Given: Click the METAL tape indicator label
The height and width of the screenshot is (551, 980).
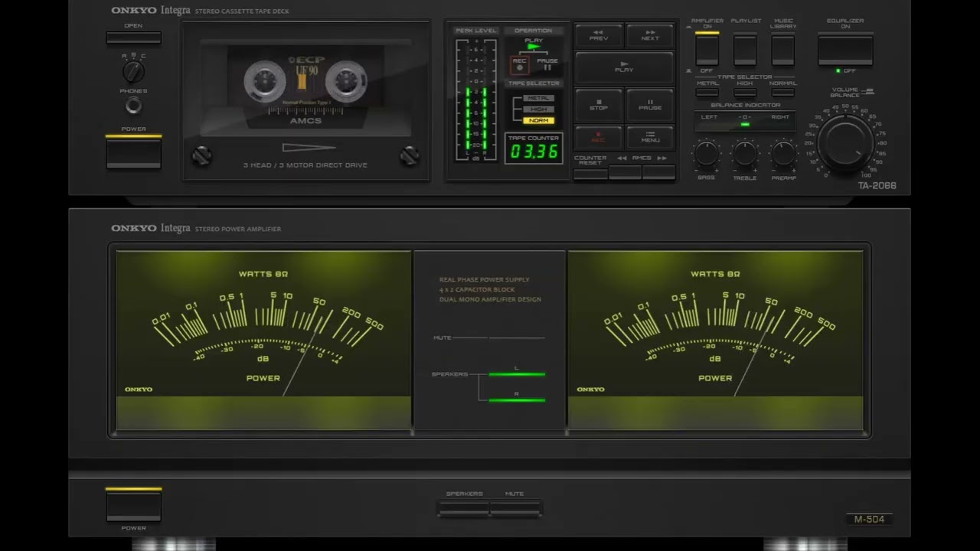Looking at the screenshot, I should 538,98.
